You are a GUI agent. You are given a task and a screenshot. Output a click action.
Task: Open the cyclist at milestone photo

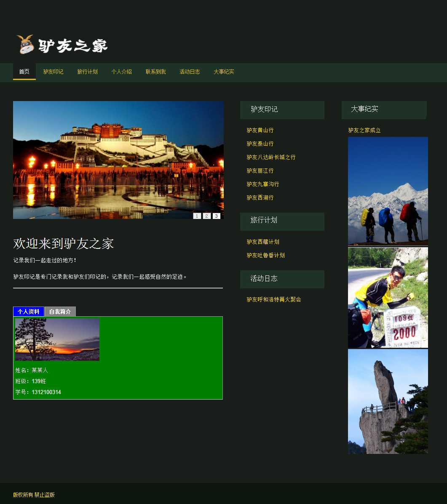pyautogui.click(x=388, y=297)
